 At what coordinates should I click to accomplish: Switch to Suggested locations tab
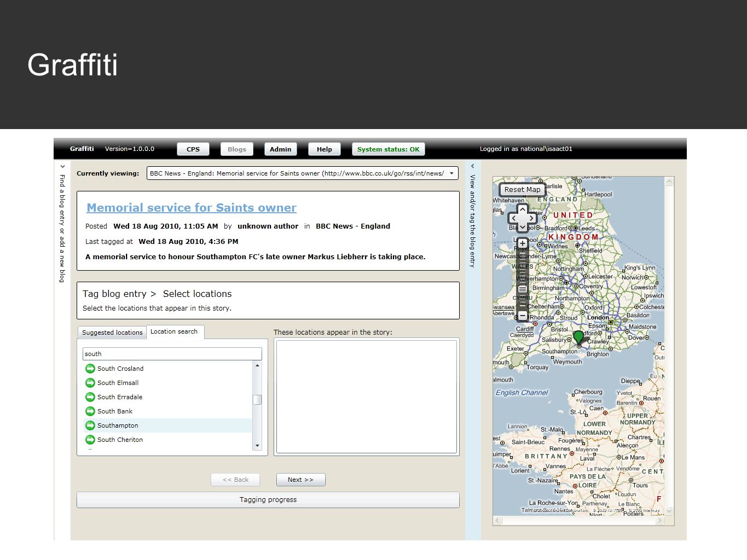[112, 332]
